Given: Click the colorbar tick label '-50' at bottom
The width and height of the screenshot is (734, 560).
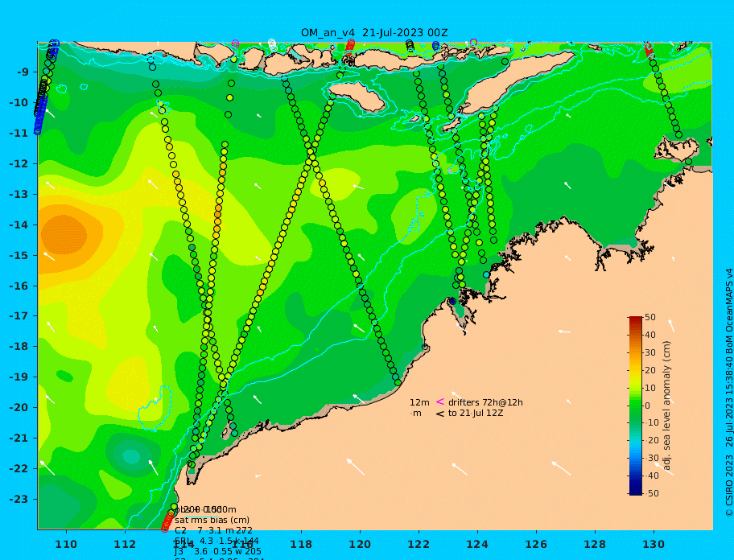Looking at the screenshot, I should pos(650,493).
